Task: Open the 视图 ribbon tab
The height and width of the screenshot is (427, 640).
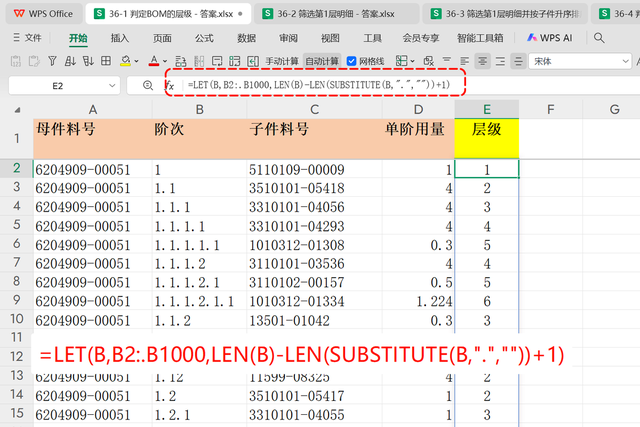Action: click(330, 38)
